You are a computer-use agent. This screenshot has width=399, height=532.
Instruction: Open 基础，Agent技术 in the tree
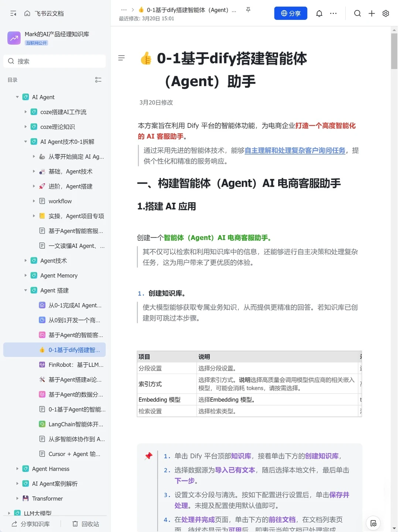(x=70, y=171)
